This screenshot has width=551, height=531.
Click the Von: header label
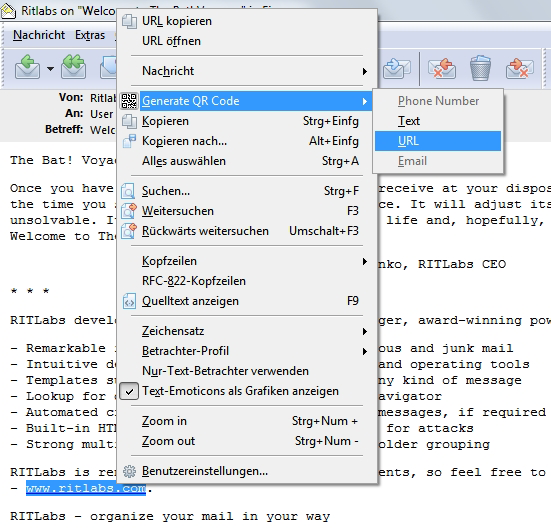(71, 97)
